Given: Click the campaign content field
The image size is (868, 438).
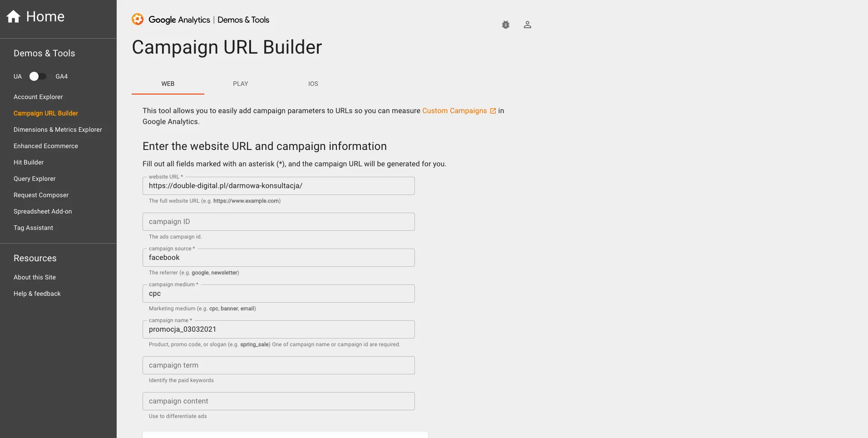Looking at the screenshot, I should point(278,401).
